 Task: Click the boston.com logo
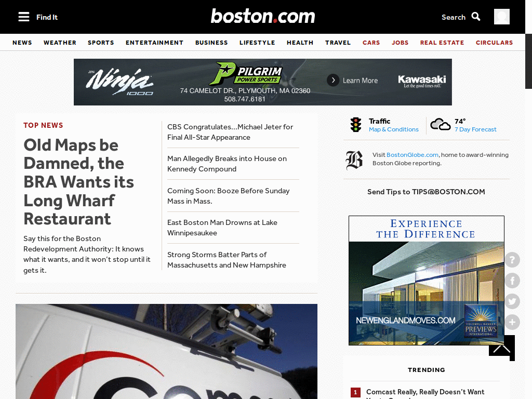point(263,16)
